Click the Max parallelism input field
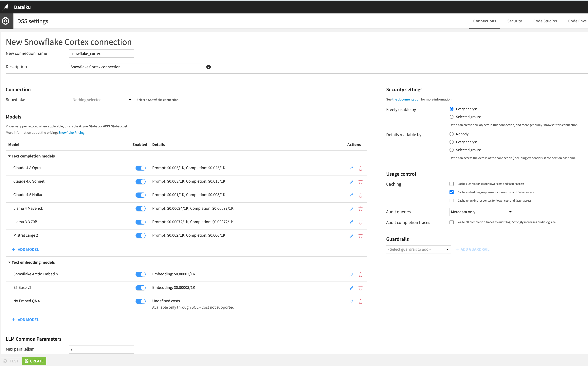The width and height of the screenshot is (588, 366). [101, 349]
